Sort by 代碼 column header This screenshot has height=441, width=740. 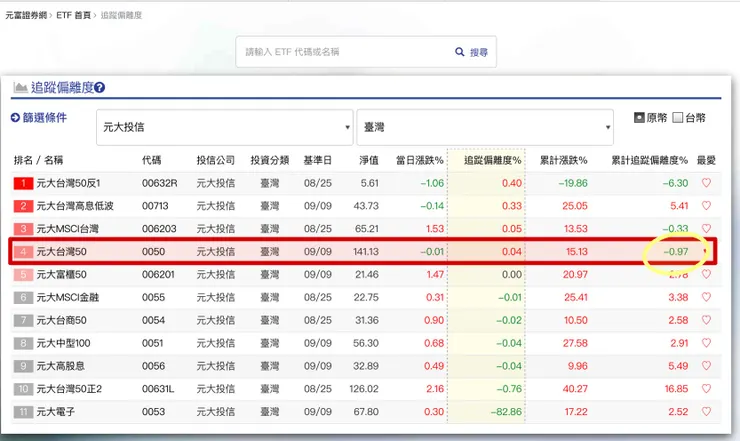[151, 160]
